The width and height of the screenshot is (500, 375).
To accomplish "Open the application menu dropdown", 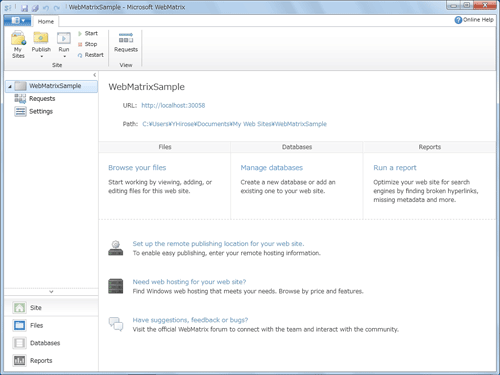I will (17, 21).
